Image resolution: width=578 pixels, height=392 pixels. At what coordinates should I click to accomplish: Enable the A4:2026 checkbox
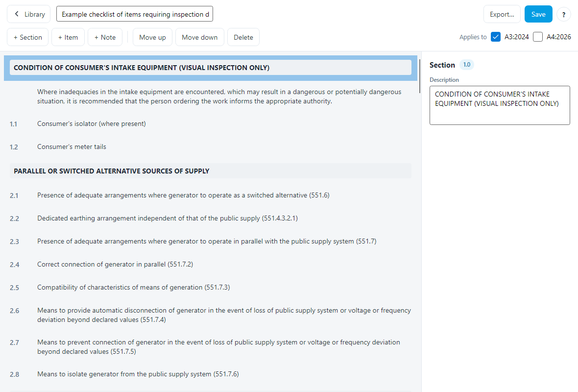coord(538,37)
